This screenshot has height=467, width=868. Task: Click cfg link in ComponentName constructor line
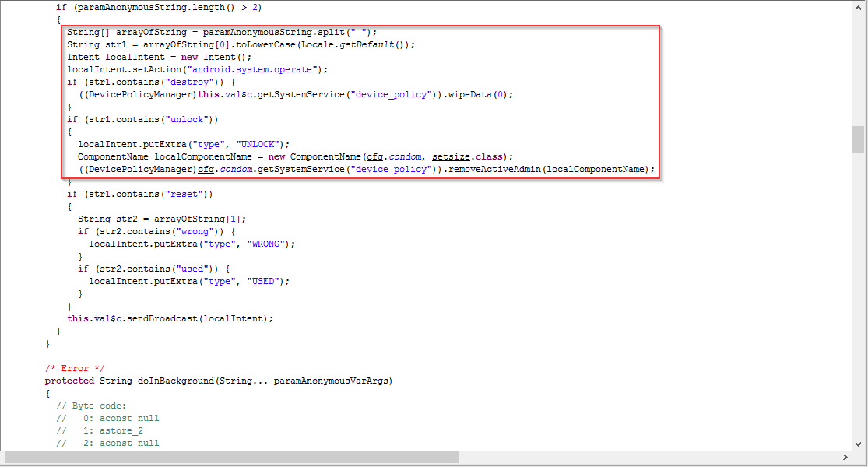374,157
